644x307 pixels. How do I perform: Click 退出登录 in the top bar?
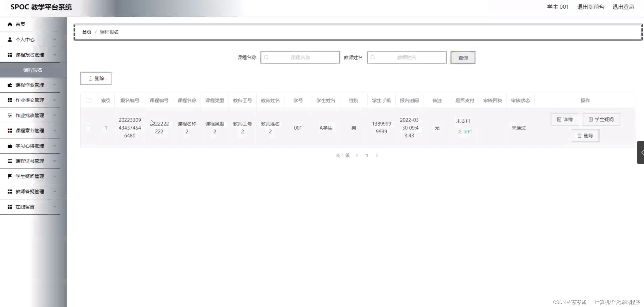tap(623, 7)
